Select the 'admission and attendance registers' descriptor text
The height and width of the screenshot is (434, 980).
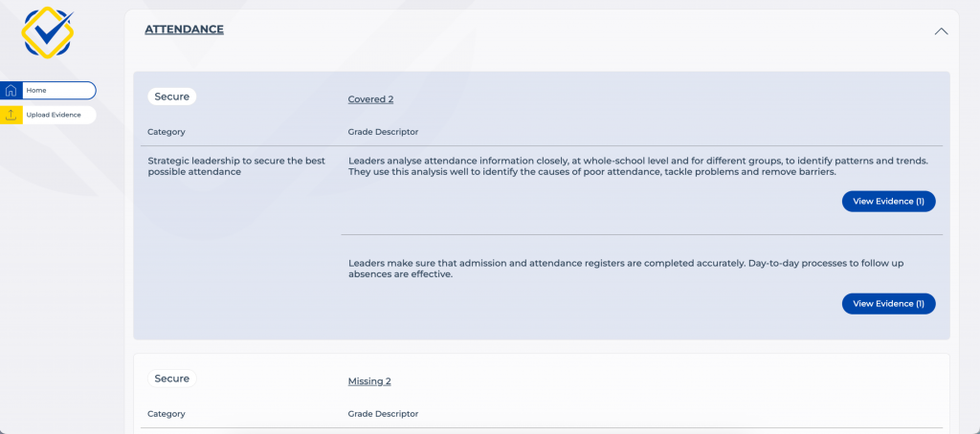click(638, 268)
